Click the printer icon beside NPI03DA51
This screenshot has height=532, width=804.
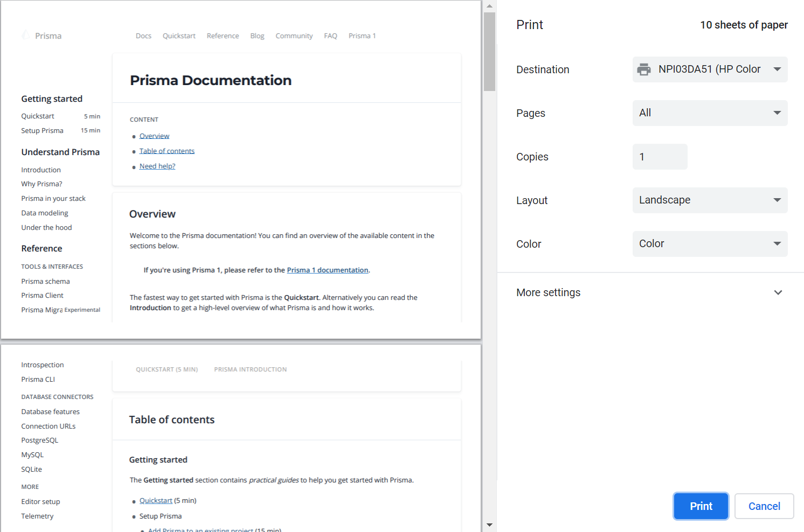pos(644,69)
